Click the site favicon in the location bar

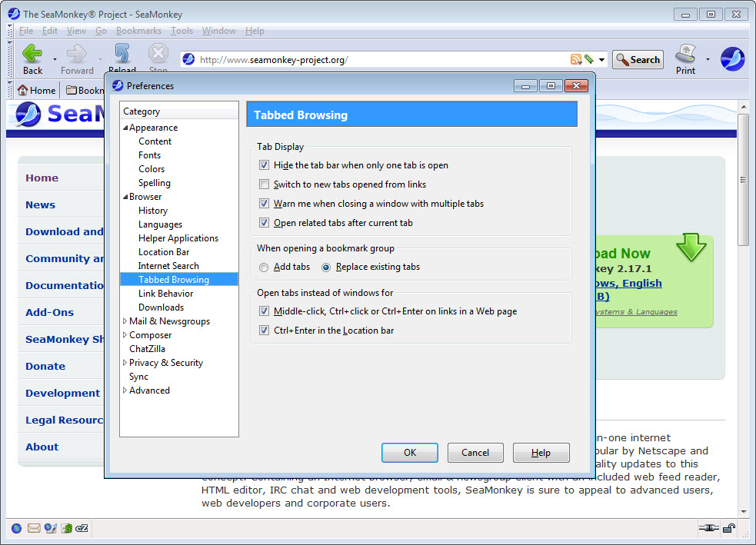[188, 59]
